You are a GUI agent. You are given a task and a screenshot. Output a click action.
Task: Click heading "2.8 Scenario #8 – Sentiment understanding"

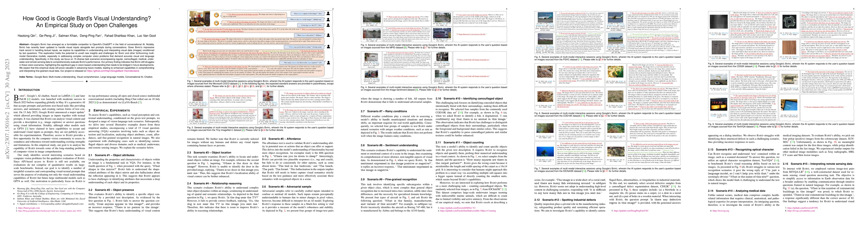pyautogui.click(x=390, y=145)
